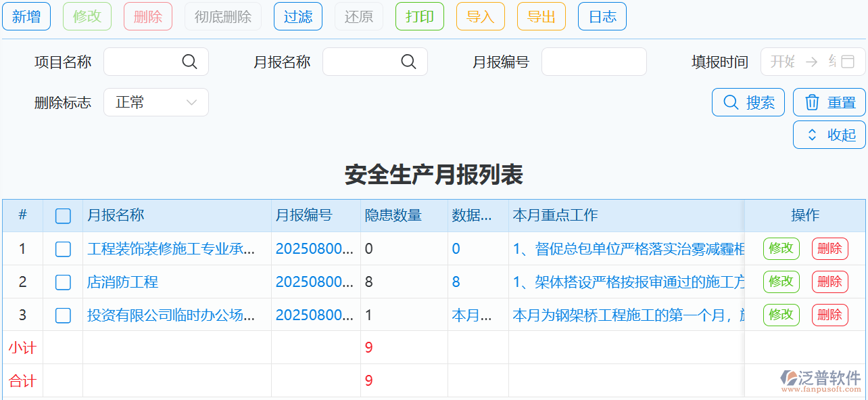Click the 导出 export button
Screen dimensions: 868x400
[x=541, y=16]
